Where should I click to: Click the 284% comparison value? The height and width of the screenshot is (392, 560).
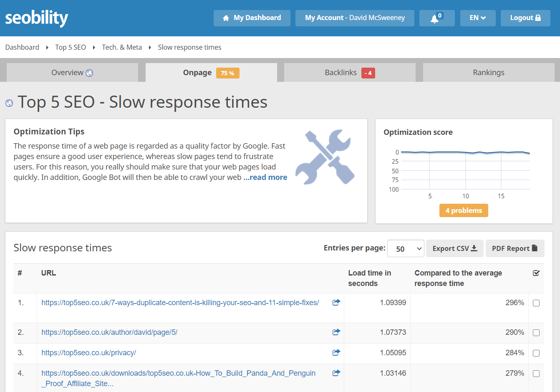pyautogui.click(x=515, y=353)
